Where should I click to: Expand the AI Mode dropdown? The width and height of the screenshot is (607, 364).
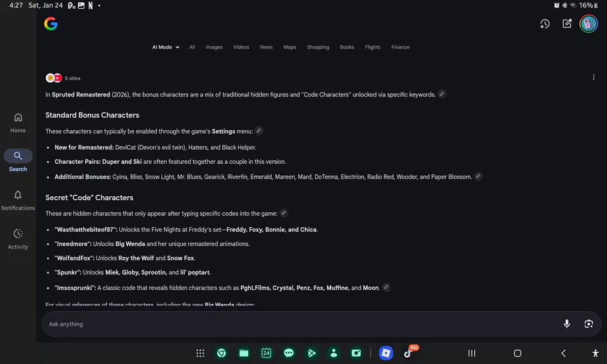point(165,47)
